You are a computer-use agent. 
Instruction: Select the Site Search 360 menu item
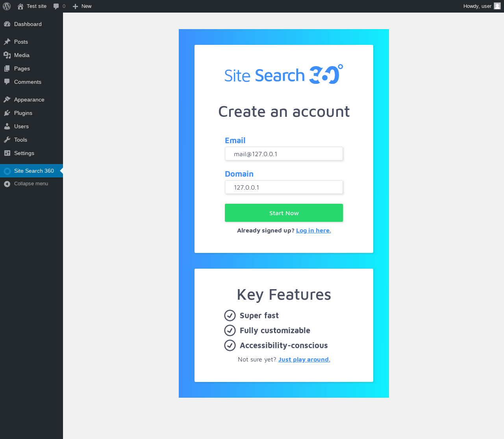[x=31, y=171]
